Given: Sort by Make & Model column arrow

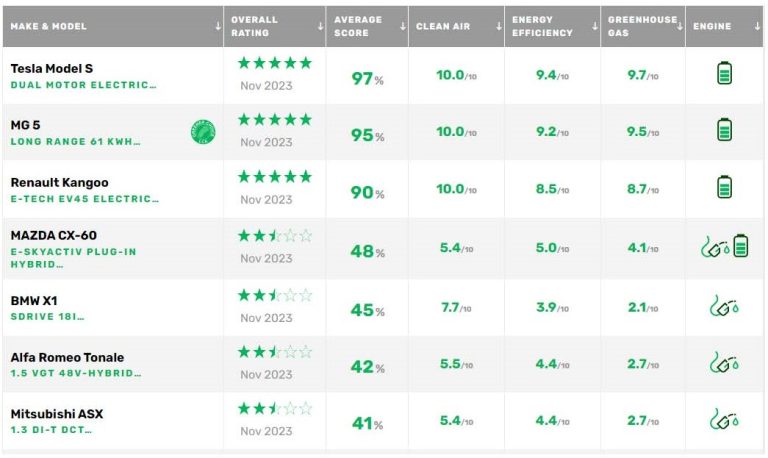Looking at the screenshot, I should [x=218, y=27].
